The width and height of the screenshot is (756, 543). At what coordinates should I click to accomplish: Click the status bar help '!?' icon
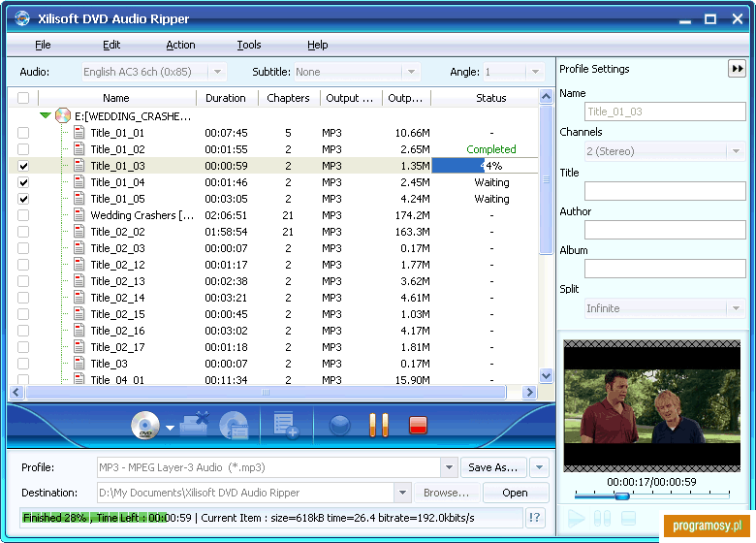point(535,518)
